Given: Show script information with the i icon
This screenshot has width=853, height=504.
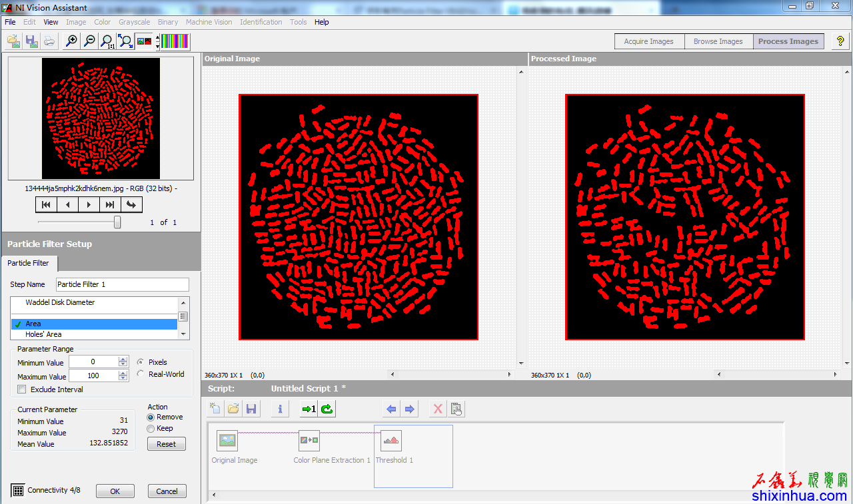Looking at the screenshot, I should coord(280,409).
